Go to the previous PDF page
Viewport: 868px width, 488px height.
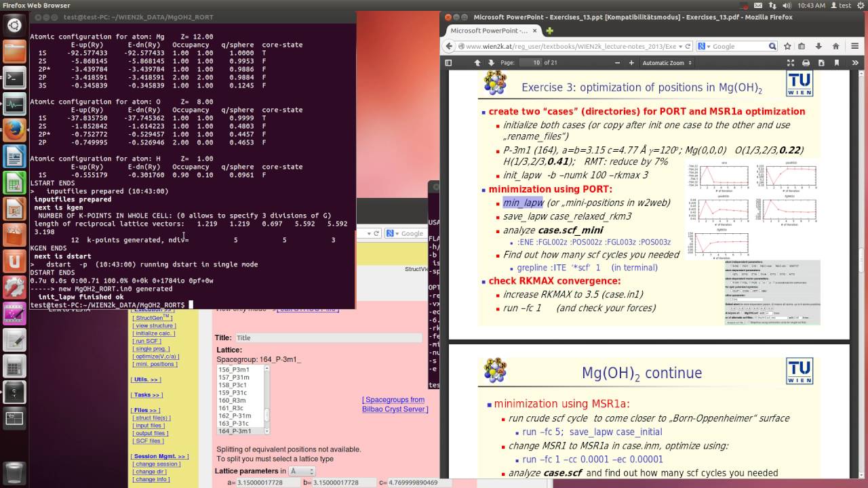point(477,62)
